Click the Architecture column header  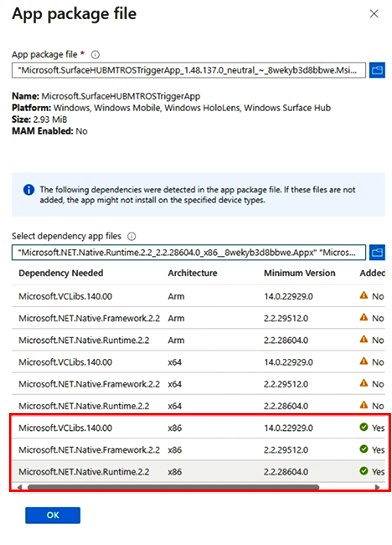click(193, 273)
